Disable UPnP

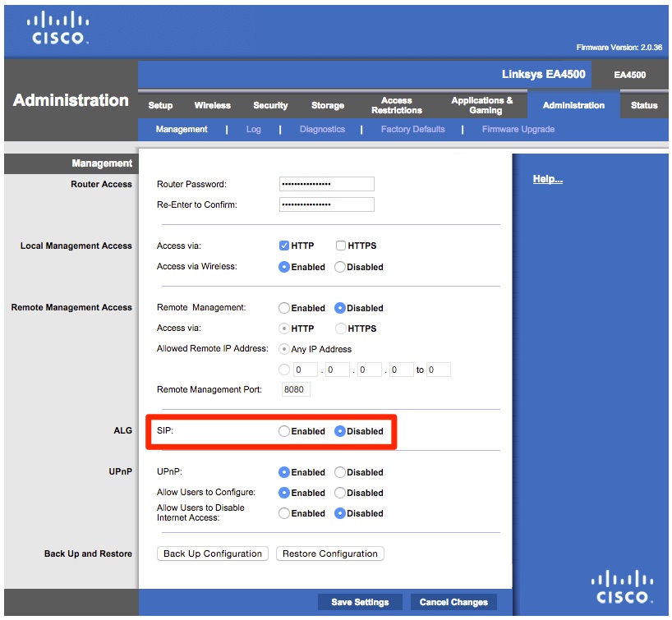[340, 472]
